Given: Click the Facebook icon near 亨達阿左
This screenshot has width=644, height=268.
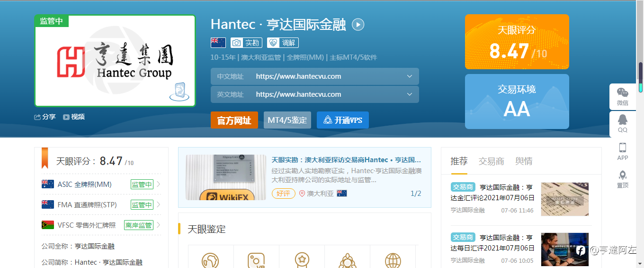Looking at the screenshot, I should (581, 250).
